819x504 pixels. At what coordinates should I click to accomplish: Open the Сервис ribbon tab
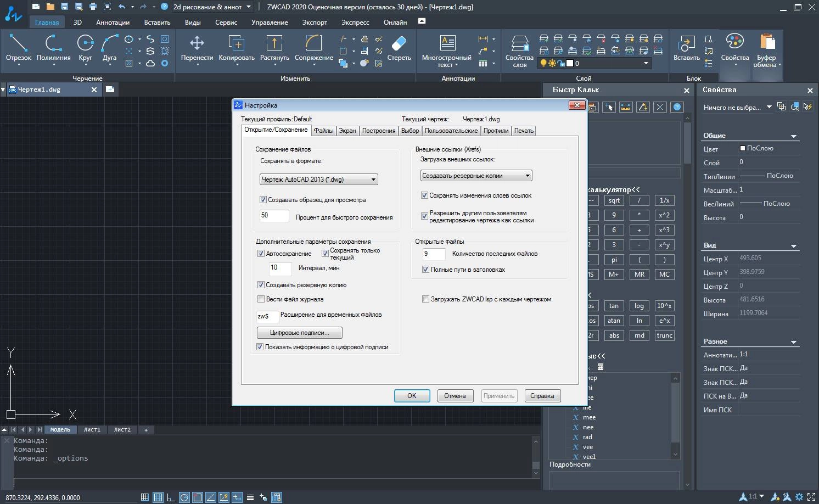226,23
